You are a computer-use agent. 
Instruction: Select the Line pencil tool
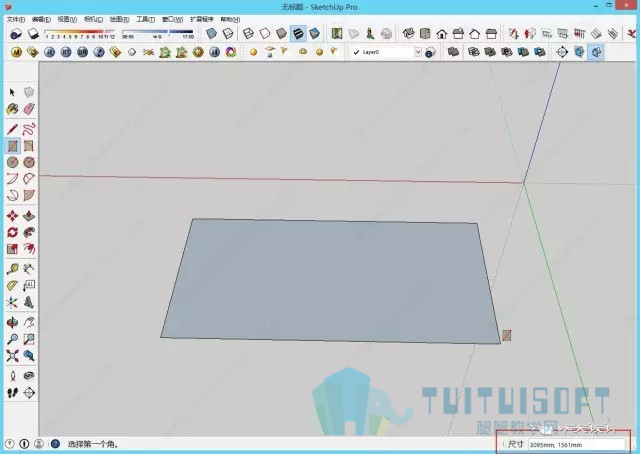click(12, 129)
